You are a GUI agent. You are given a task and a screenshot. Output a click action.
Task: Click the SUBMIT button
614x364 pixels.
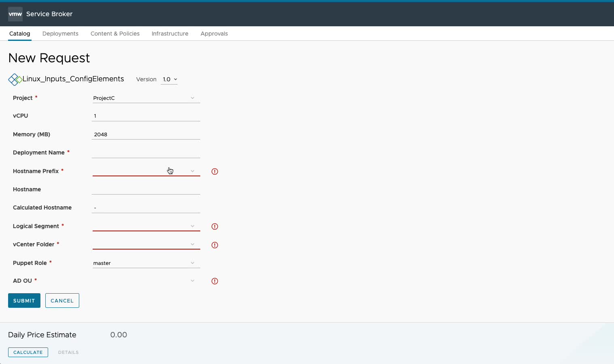click(24, 301)
